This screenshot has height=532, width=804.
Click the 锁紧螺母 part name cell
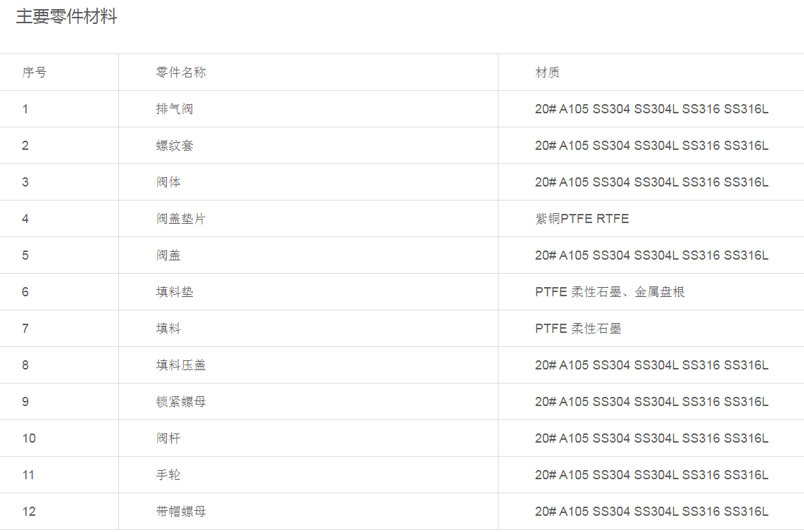pyautogui.click(x=181, y=402)
